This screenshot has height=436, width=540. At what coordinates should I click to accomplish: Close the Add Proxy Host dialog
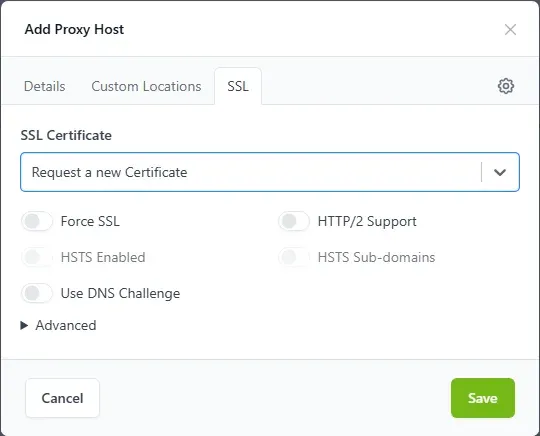(x=510, y=30)
